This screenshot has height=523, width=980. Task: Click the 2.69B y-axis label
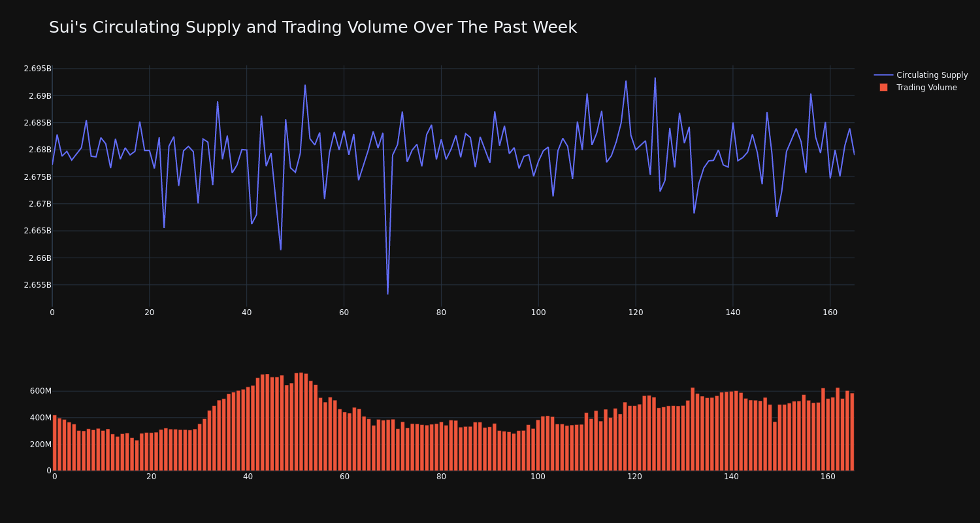pos(39,96)
